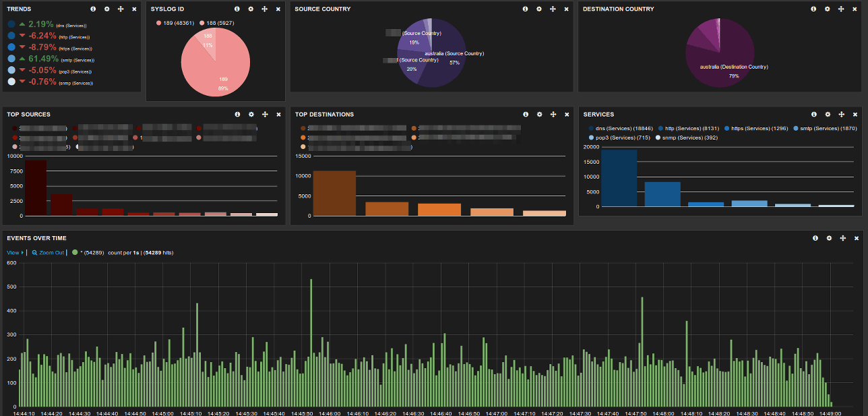Screen dimensions: 868x416
Task: Click the Events Over Time move icon
Action: coord(842,238)
